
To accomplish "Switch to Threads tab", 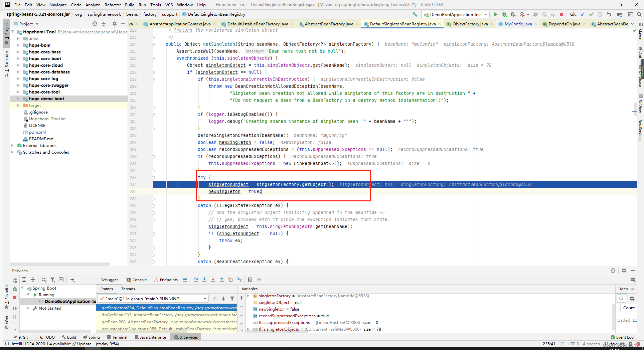I will click(x=128, y=289).
